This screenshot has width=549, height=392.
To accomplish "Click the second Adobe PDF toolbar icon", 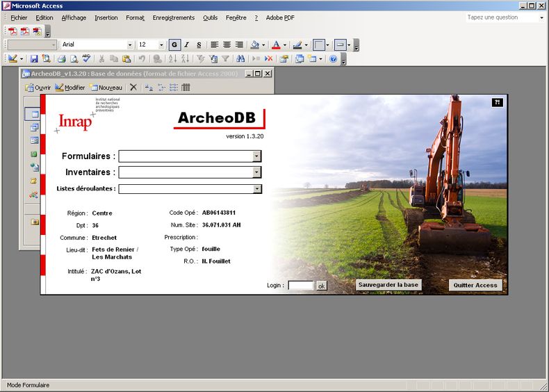I will pyautogui.click(x=25, y=31).
